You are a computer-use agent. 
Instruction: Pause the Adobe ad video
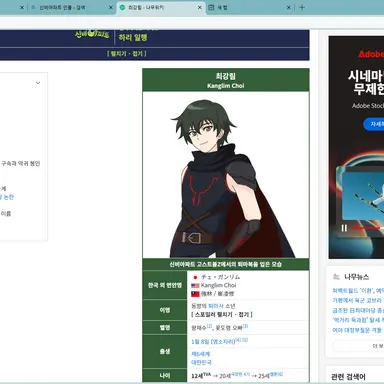pos(344,228)
